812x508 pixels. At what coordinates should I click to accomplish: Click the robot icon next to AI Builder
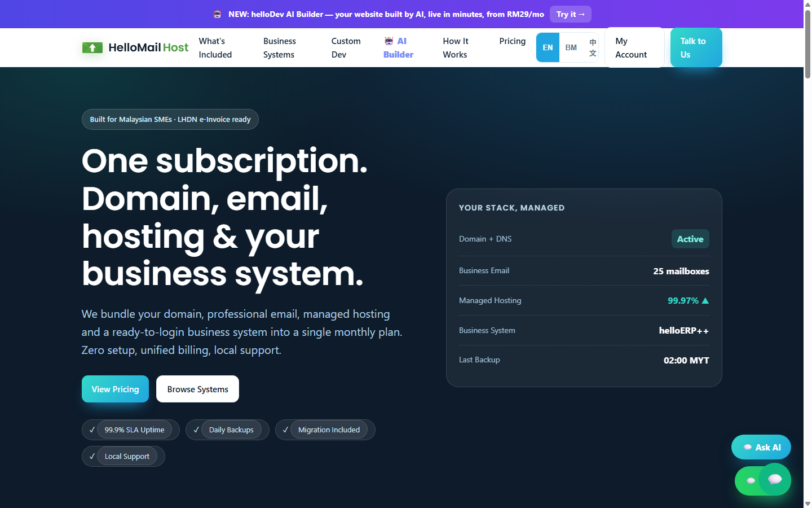coord(389,41)
